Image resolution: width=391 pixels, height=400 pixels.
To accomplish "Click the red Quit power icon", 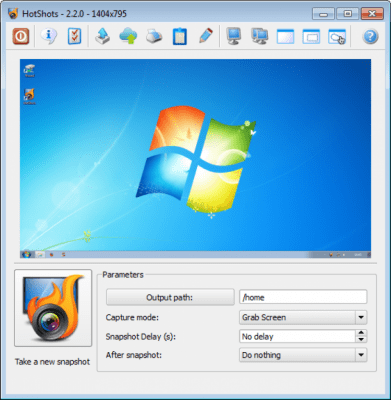I will (21, 36).
